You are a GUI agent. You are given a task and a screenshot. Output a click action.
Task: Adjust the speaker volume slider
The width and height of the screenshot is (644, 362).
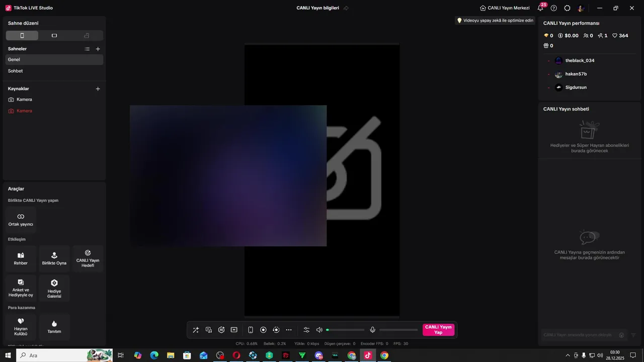(x=345, y=330)
